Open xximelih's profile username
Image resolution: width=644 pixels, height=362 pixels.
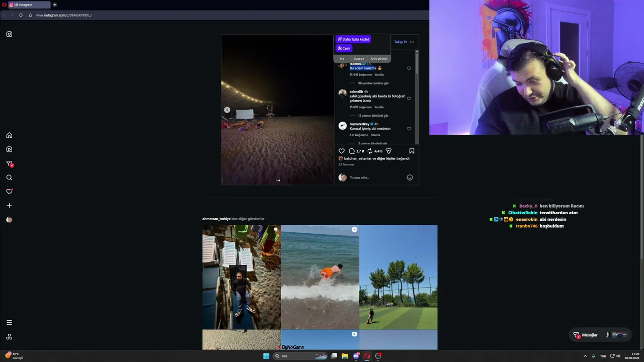(356, 92)
